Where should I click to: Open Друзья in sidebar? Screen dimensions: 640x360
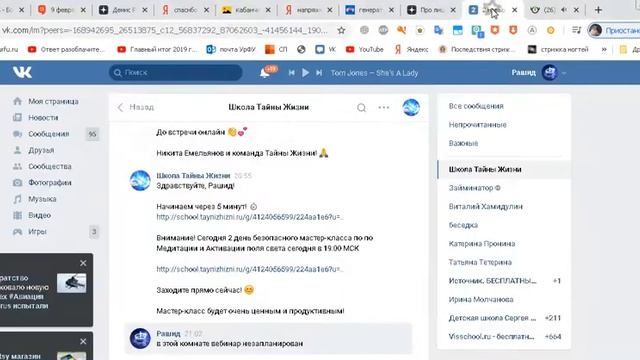tap(41, 150)
